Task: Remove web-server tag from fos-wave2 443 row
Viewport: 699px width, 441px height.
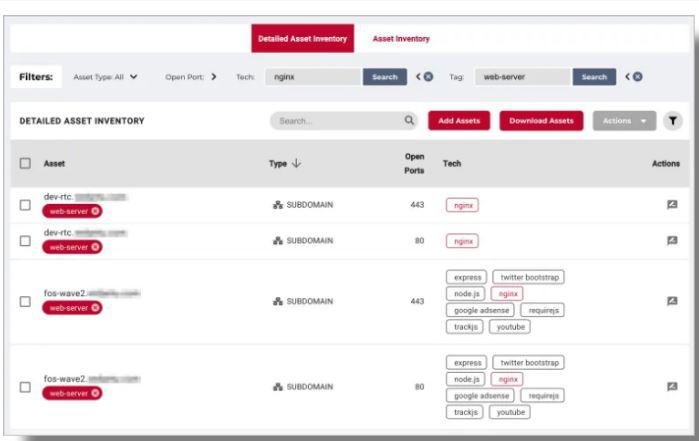Action: (x=95, y=308)
